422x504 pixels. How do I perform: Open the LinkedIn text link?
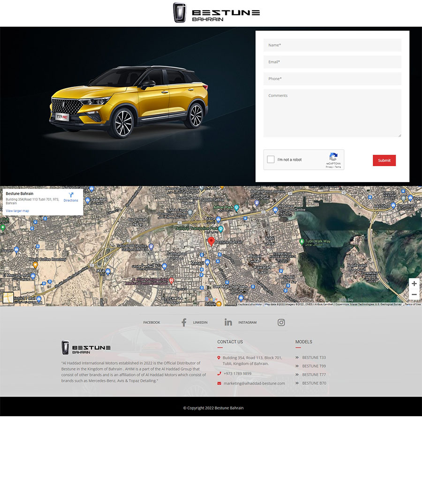[x=200, y=322]
